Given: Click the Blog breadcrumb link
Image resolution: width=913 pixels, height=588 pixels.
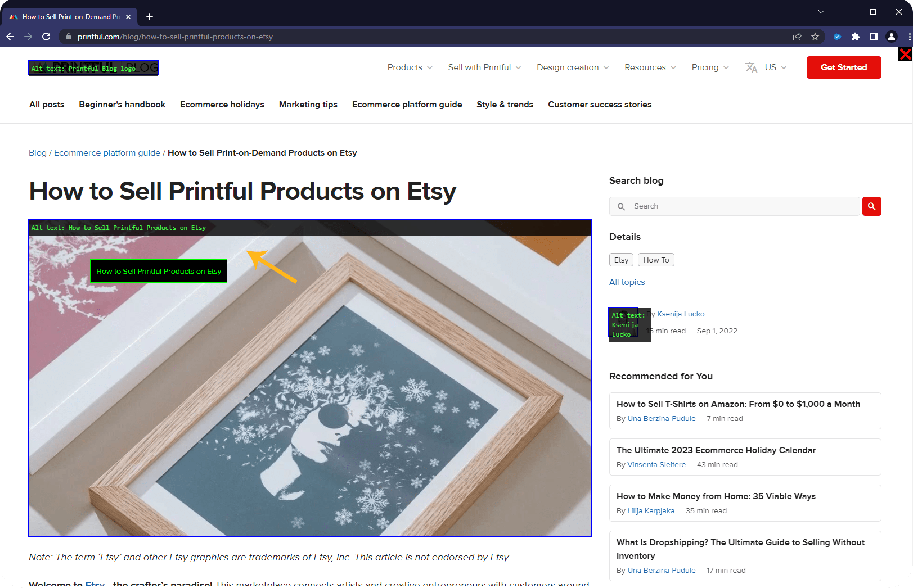Looking at the screenshot, I should (38, 153).
